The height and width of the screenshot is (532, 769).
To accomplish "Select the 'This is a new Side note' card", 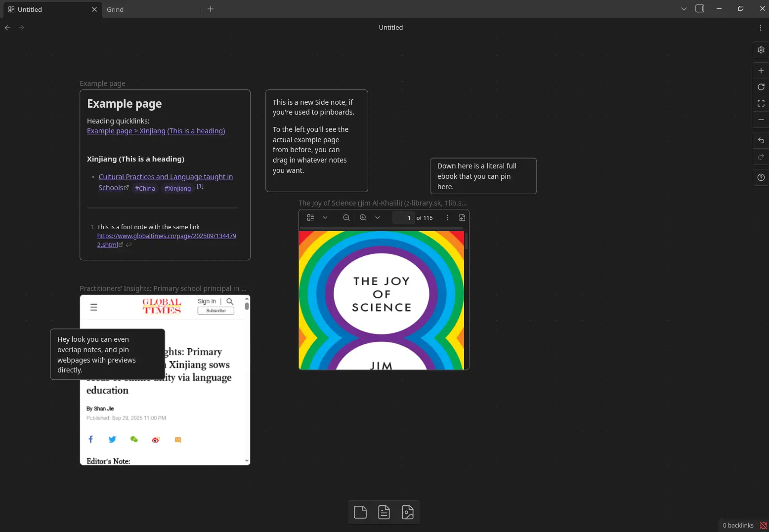I will [317, 141].
